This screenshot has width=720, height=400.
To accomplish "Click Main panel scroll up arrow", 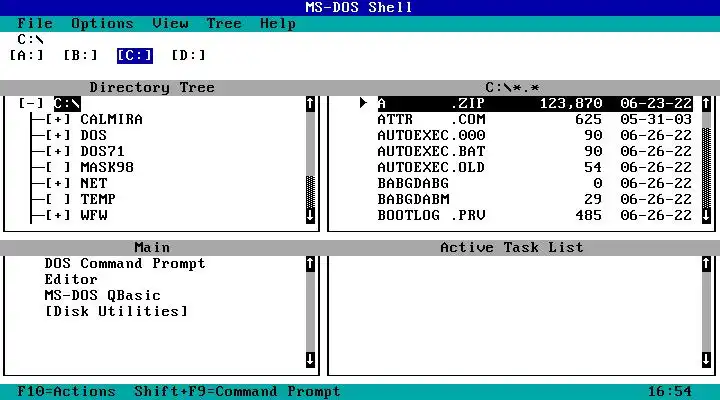I will 310,264.
